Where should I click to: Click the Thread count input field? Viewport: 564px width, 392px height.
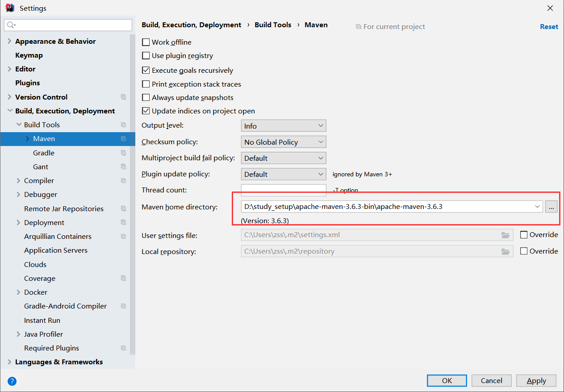point(284,190)
